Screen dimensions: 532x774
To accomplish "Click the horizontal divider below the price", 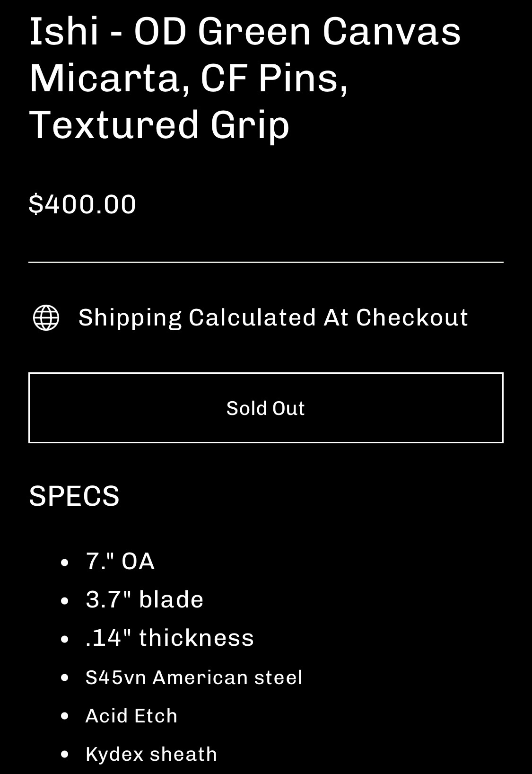I will pyautogui.click(x=266, y=262).
